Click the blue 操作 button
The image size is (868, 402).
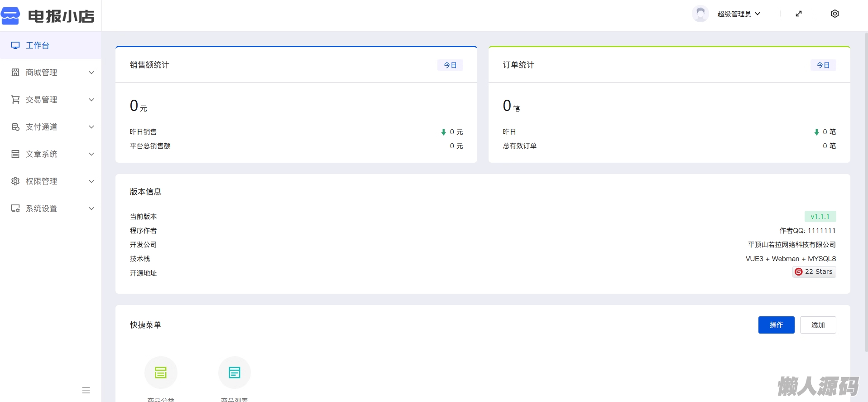point(776,325)
